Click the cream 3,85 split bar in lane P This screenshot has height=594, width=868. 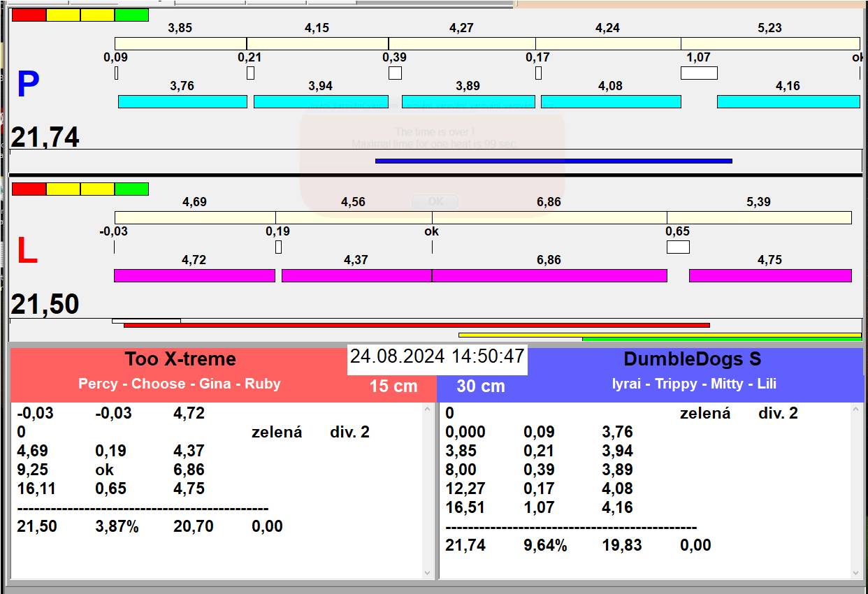coord(180,43)
